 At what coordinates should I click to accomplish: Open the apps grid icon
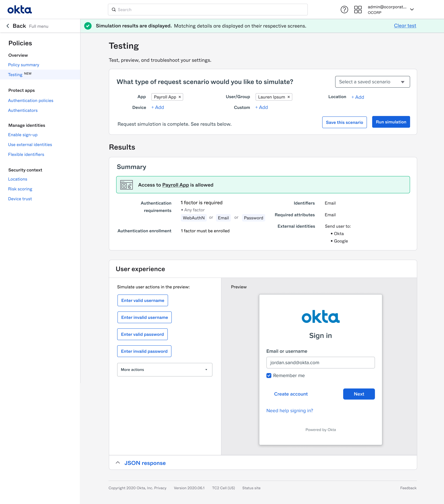(x=358, y=10)
